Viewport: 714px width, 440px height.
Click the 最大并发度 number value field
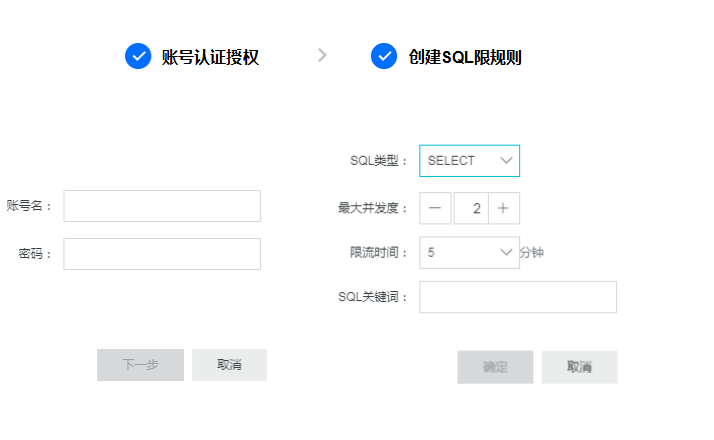coord(470,208)
